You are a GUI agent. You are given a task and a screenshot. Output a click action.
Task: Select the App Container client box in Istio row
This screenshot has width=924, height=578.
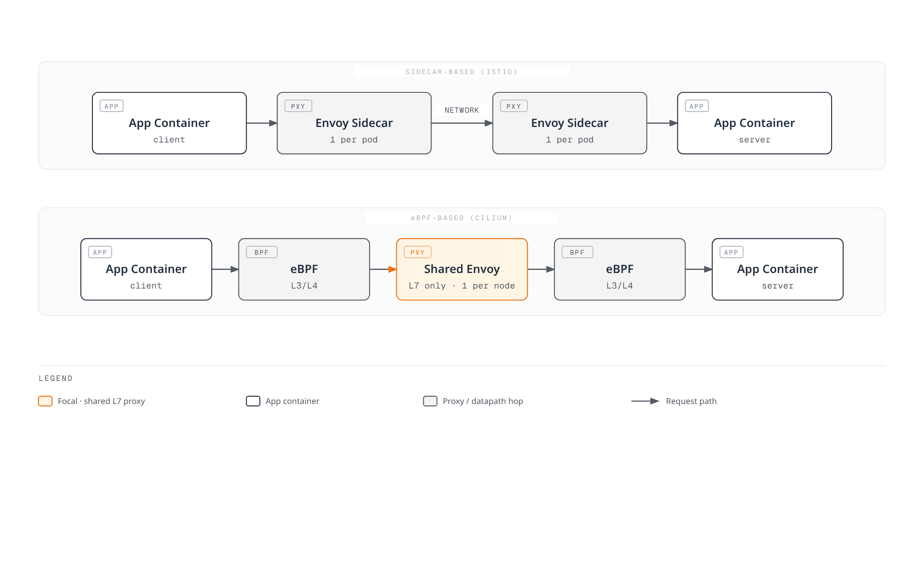pos(169,123)
